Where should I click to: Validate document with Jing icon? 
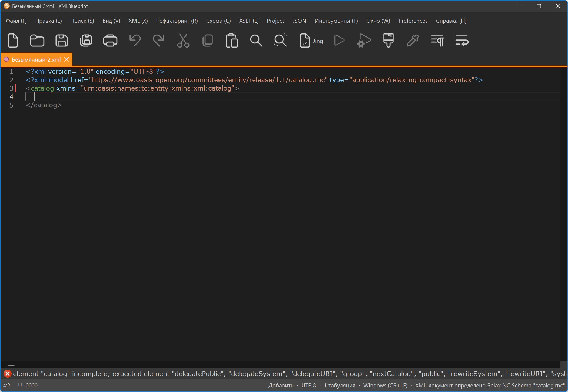click(x=311, y=41)
